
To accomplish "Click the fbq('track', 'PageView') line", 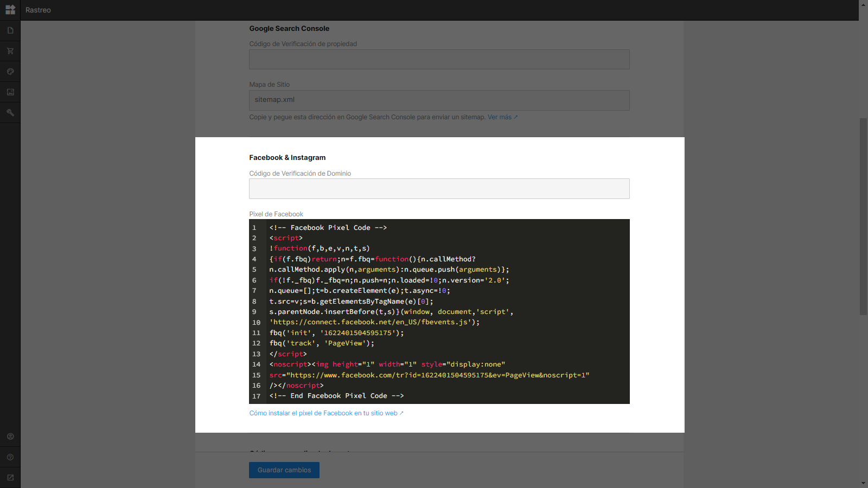I will click(x=322, y=343).
